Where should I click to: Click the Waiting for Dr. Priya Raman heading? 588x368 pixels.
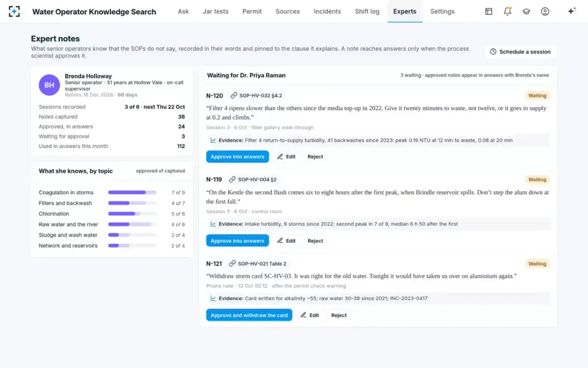246,75
